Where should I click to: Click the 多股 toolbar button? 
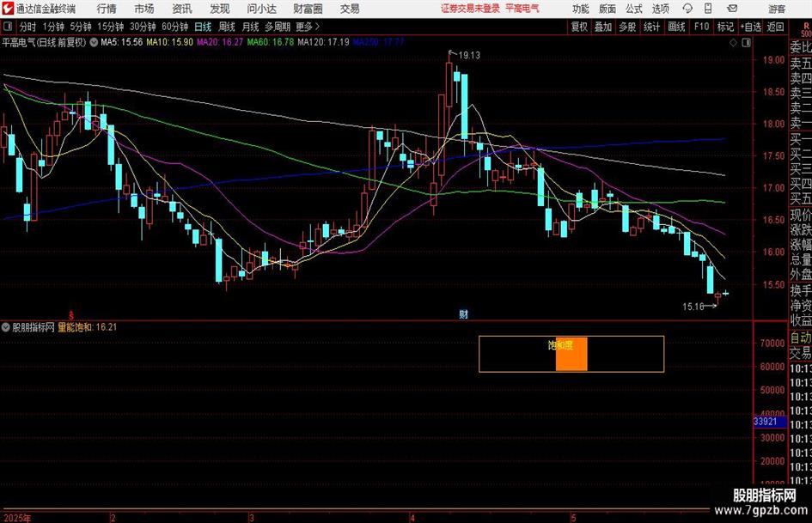pos(627,27)
